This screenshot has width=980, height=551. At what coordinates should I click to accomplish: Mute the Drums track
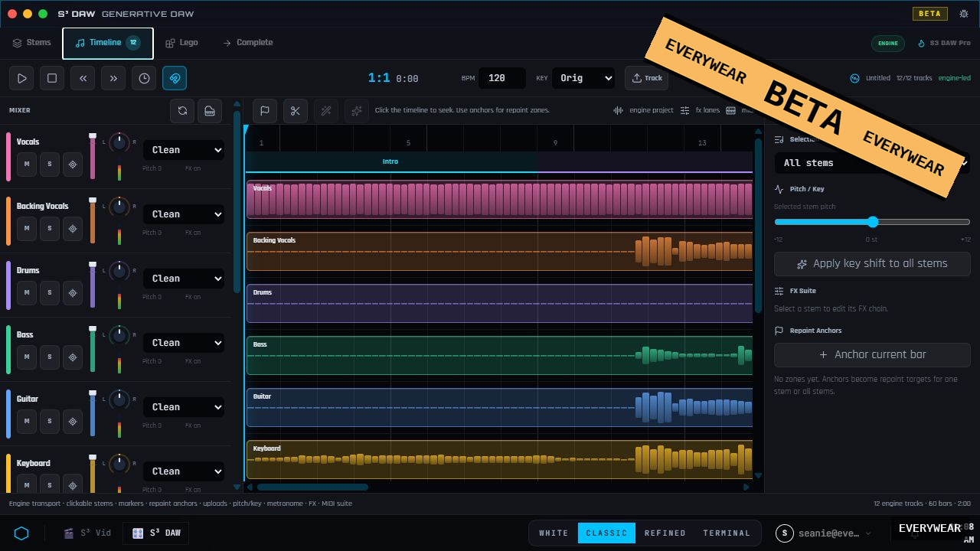(27, 292)
